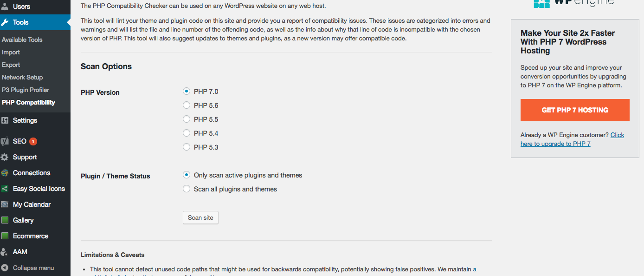Click the GET PHP 7 HOSTING button
Image resolution: width=644 pixels, height=276 pixels.
point(575,110)
